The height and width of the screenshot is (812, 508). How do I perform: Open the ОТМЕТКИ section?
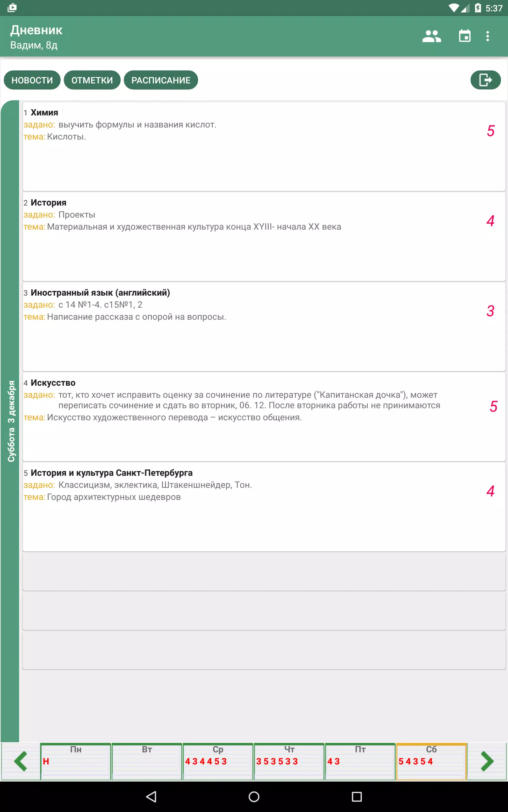(x=92, y=80)
